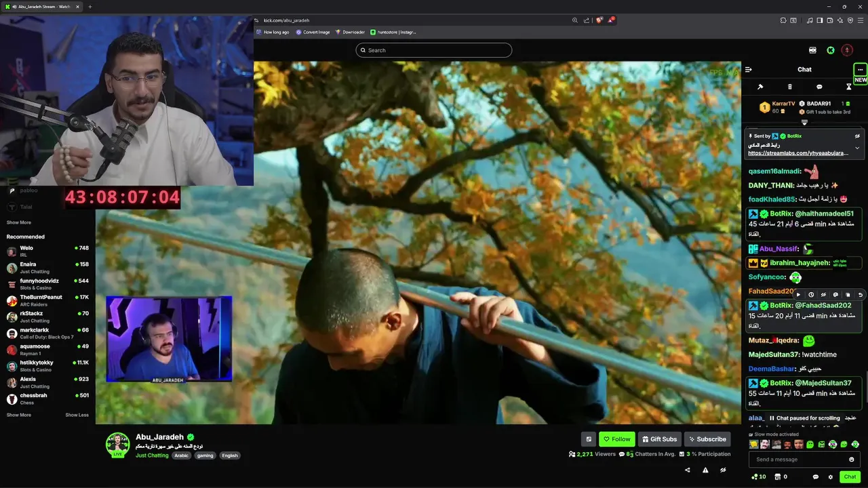Open recommended channel rkStackz
This screenshot has width=868, height=488.
coord(47,317)
